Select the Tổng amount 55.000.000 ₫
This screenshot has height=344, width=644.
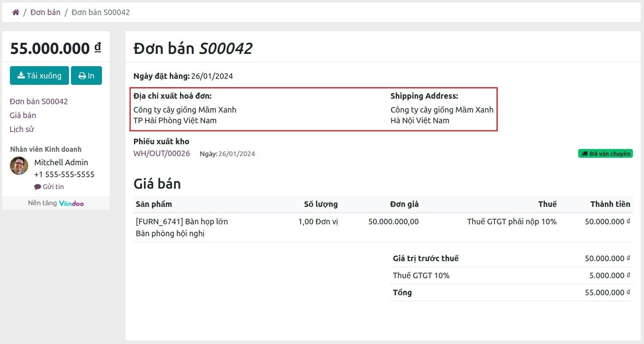tap(608, 292)
